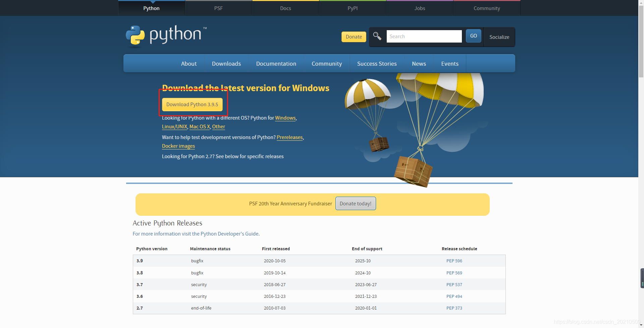Click the Download Python 3.9.5 button
This screenshot has width=644, height=328.
coord(192,105)
